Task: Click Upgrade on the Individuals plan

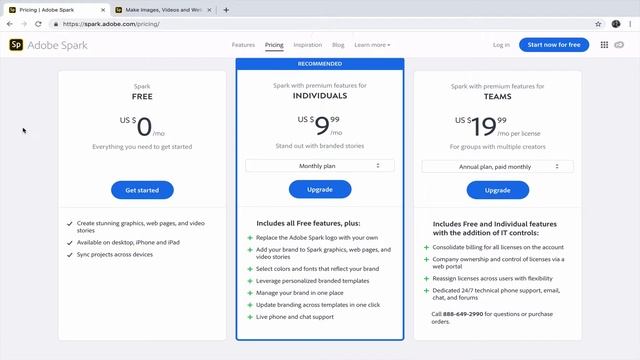Action: 320,189
